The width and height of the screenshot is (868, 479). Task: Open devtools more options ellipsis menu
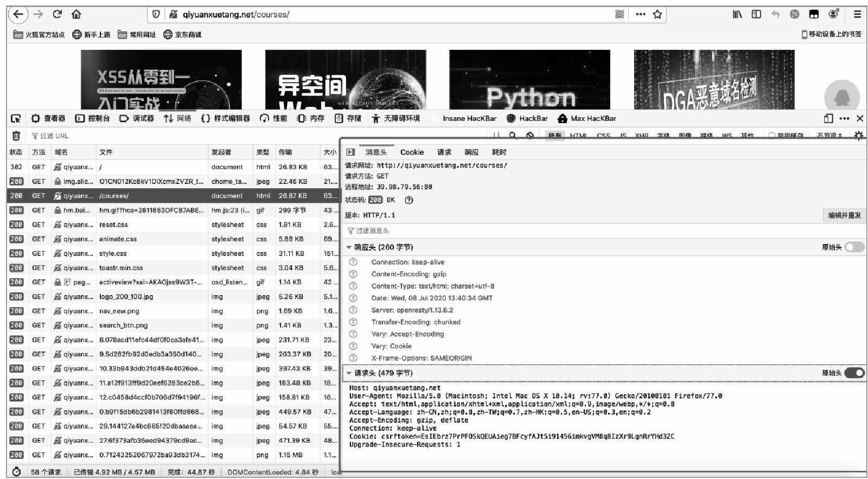pyautogui.click(x=844, y=118)
